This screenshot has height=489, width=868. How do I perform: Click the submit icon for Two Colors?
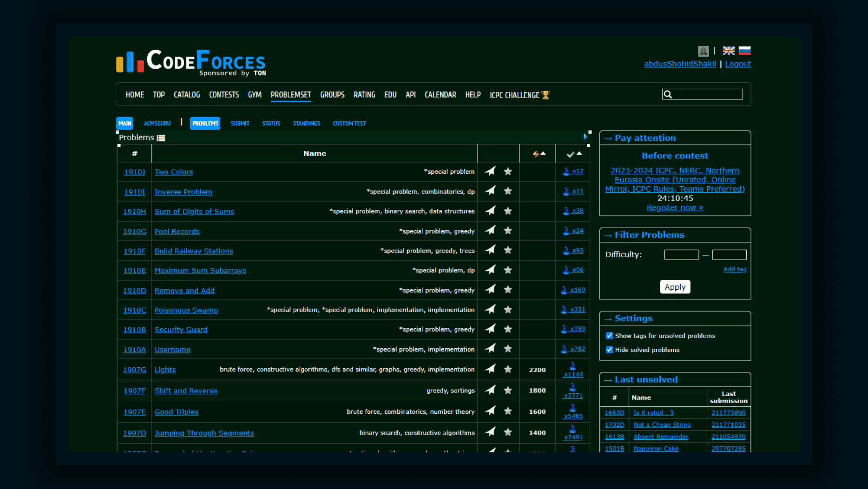(x=490, y=171)
